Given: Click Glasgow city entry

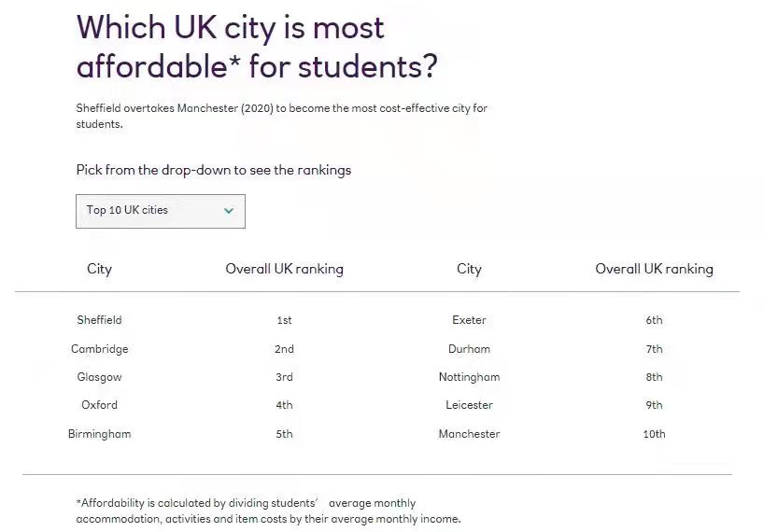Looking at the screenshot, I should (x=99, y=377).
